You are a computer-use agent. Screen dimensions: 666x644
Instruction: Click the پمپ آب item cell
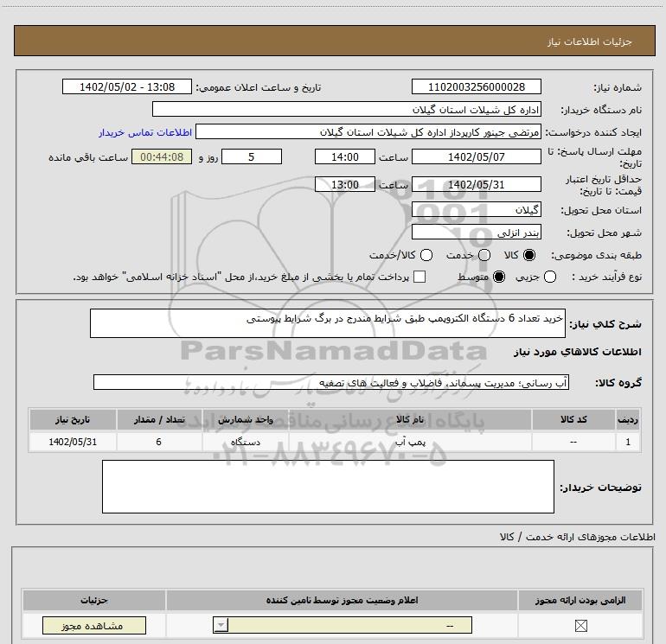point(410,442)
